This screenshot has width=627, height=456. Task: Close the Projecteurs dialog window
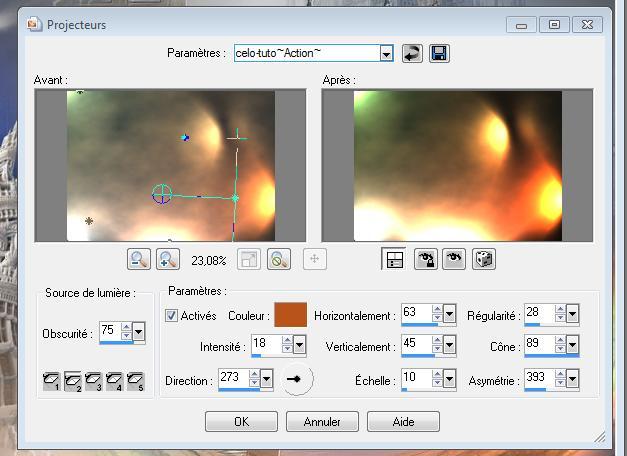click(587, 25)
